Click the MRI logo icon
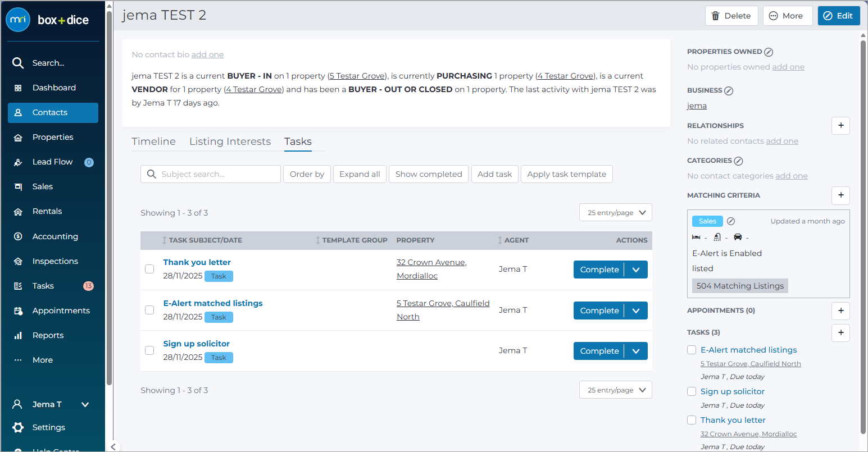This screenshot has height=452, width=868. click(x=18, y=20)
